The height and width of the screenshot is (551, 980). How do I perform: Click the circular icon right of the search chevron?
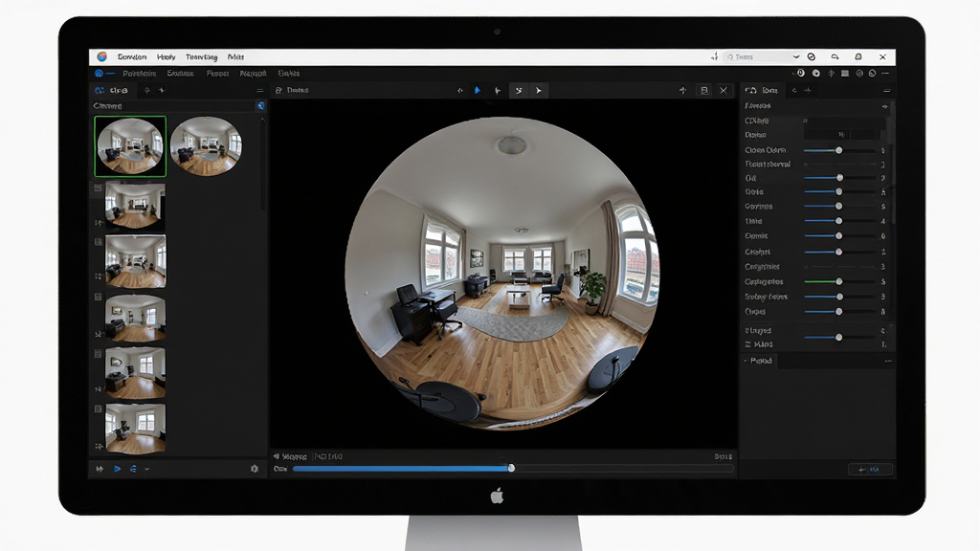pos(812,56)
